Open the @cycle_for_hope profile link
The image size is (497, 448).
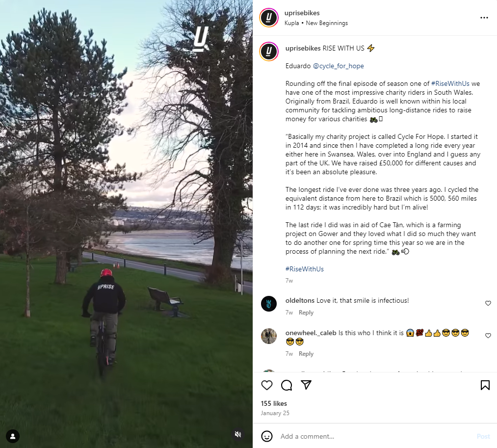tap(338, 66)
